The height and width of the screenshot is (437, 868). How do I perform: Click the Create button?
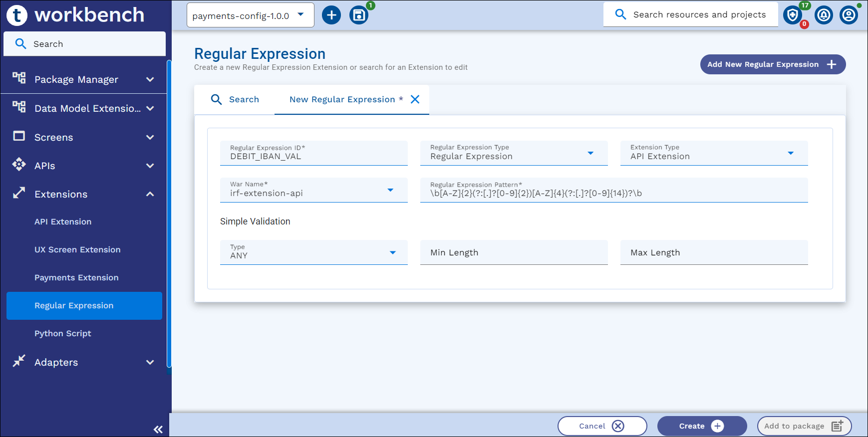[701, 426]
